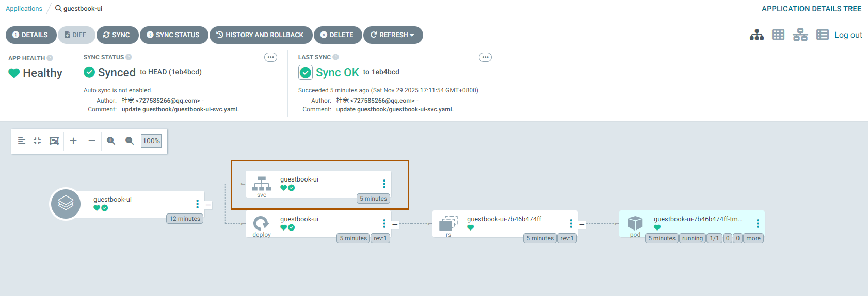The image size is (868, 296).
Task: Click the fit-to-screen graph toolbar icon
Action: pyautogui.click(x=54, y=141)
